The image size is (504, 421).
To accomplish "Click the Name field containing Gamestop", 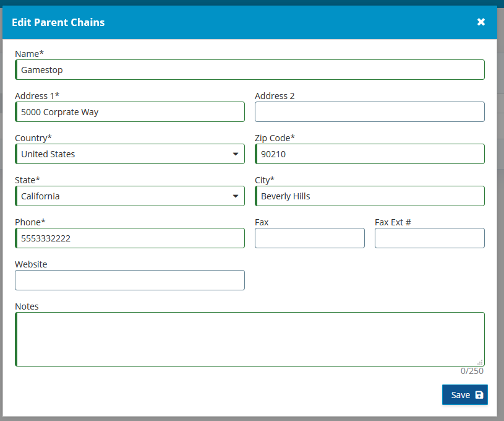I will pyautogui.click(x=250, y=69).
